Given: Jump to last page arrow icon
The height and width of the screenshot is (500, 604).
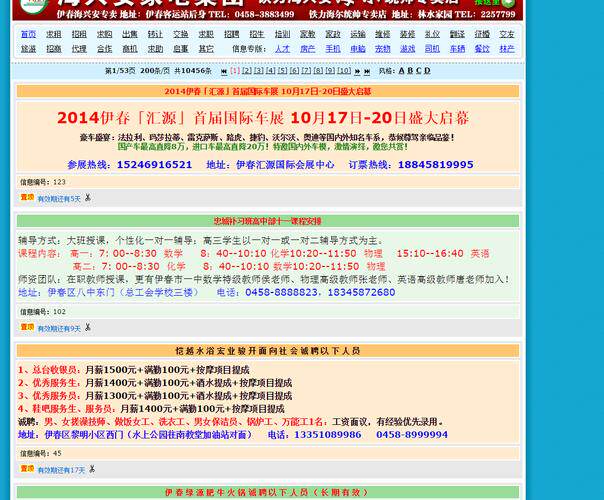Looking at the screenshot, I should pyautogui.click(x=367, y=71).
